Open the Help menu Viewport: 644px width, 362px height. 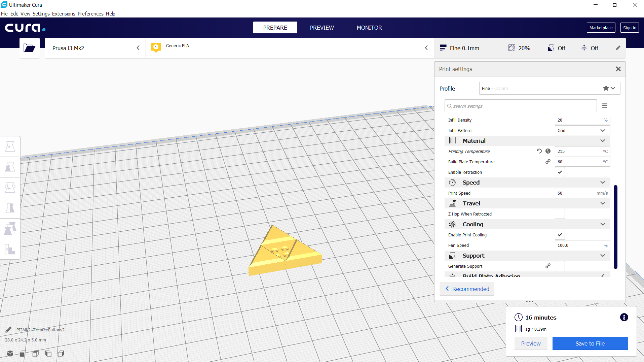(x=111, y=14)
